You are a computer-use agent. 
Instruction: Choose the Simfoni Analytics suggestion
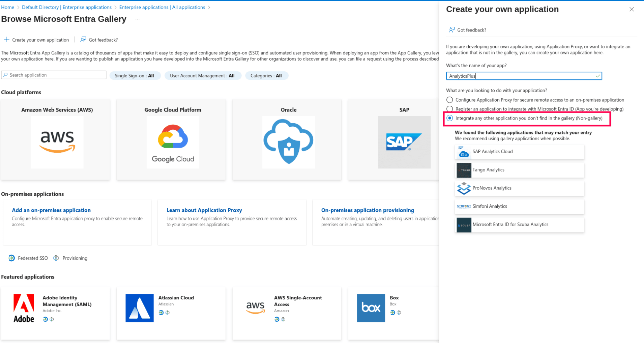[520, 206]
